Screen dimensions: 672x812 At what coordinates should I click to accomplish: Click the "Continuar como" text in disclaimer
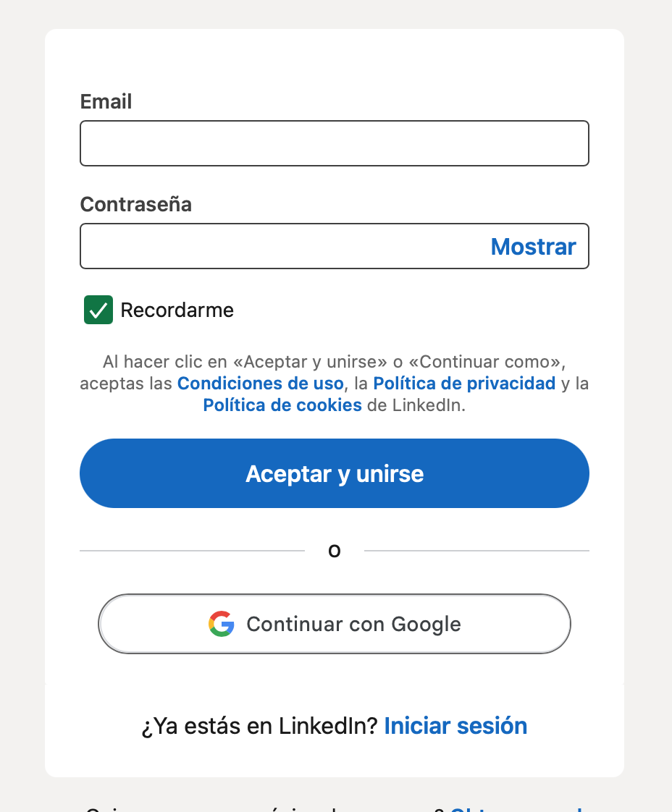coord(490,361)
